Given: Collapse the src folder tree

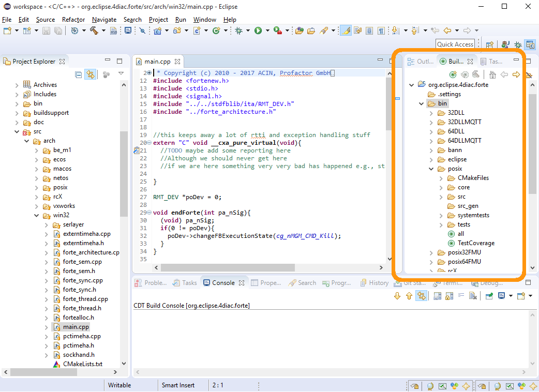Looking at the screenshot, I should point(18,131).
